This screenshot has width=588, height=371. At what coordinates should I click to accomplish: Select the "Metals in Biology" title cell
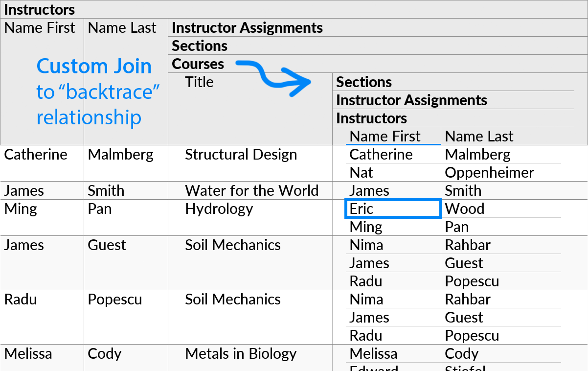tap(241, 353)
